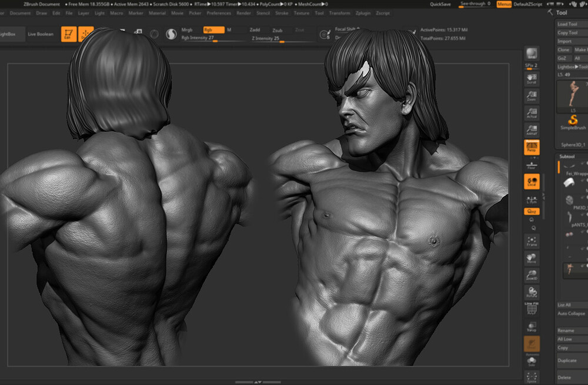Click the Clone button
This screenshot has width=588, height=385.
[x=563, y=49]
